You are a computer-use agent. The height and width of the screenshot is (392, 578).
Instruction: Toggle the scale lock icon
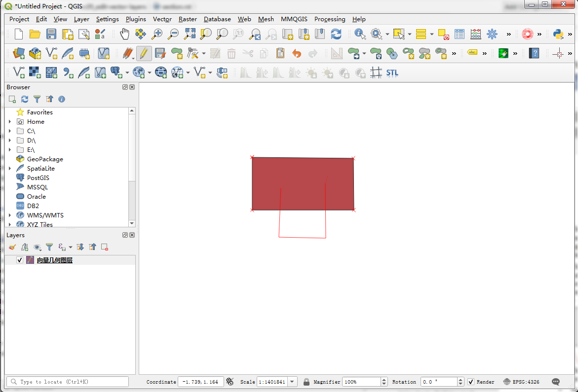point(307,382)
